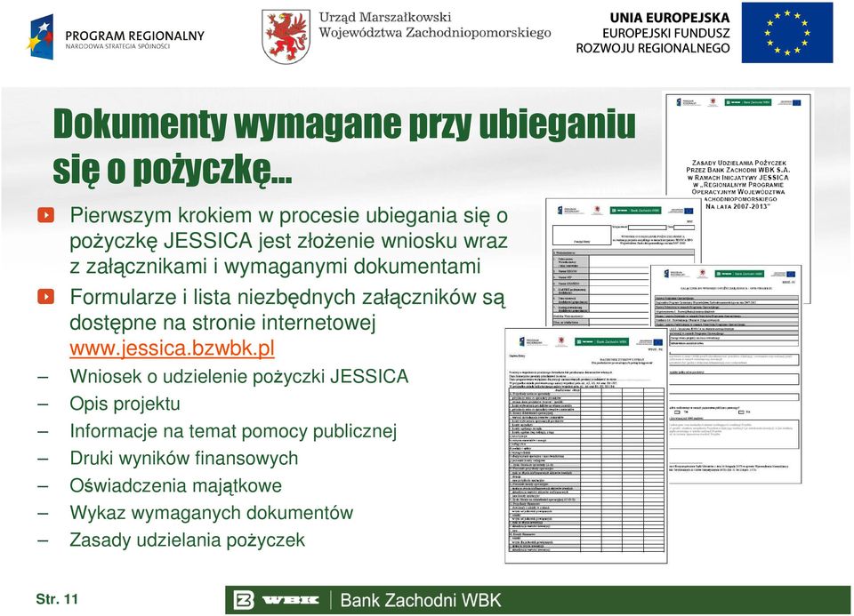Click 'Województwa Zachodniopomorskiego' header text
Viewport: 854px width, 616px height.
[435, 33]
